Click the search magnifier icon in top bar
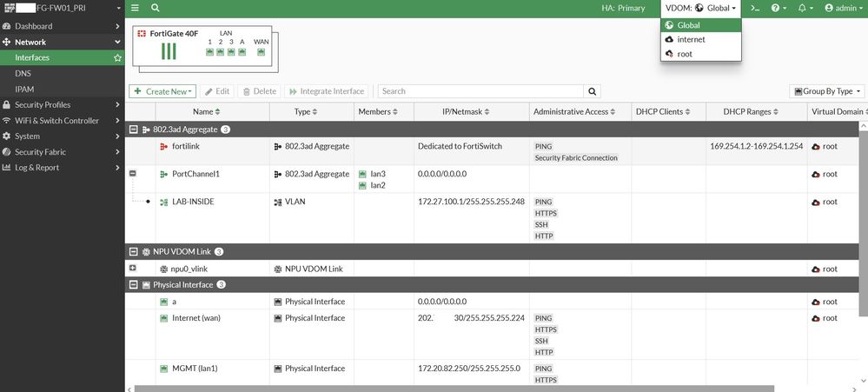This screenshot has height=392, width=868. (155, 8)
